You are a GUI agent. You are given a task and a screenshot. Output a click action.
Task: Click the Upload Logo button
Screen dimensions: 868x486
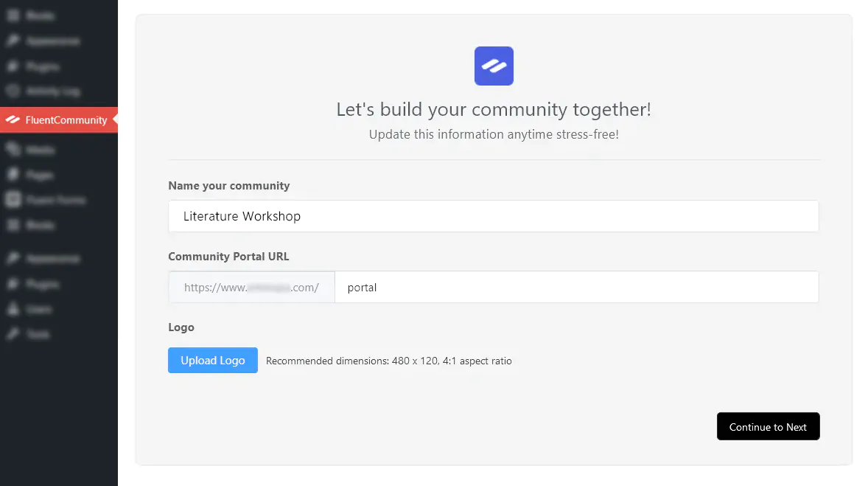[213, 360]
